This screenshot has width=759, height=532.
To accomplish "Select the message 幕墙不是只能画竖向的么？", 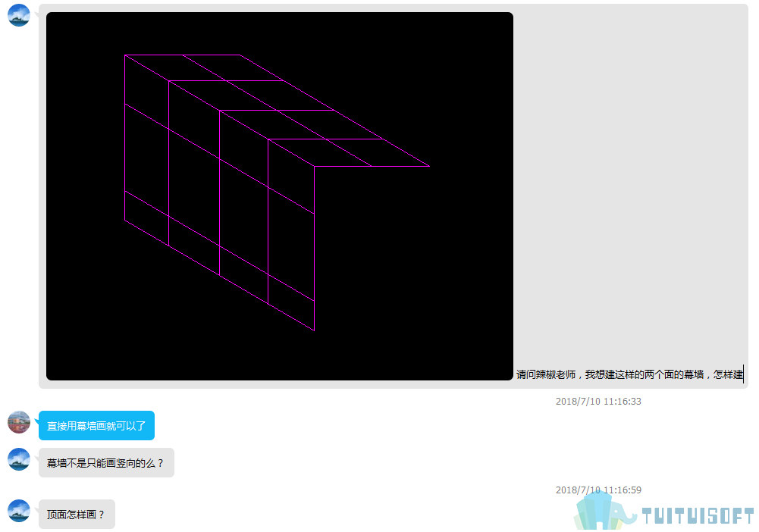I will [x=106, y=463].
